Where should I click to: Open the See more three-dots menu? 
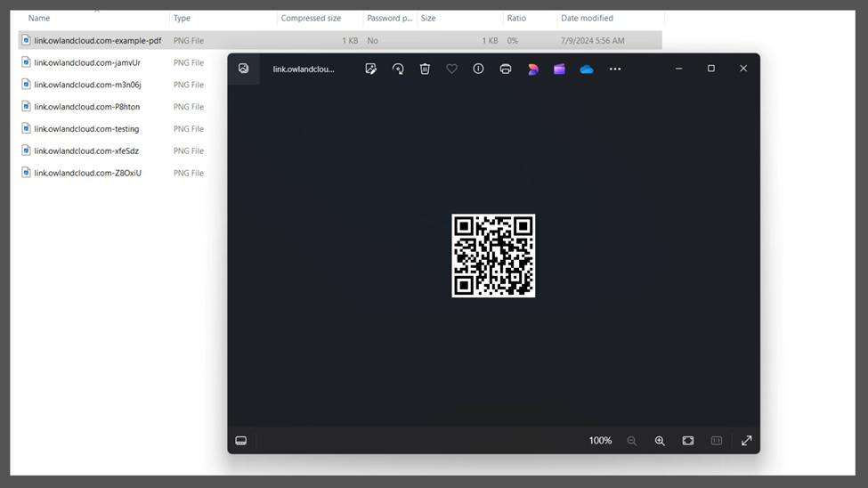[615, 69]
